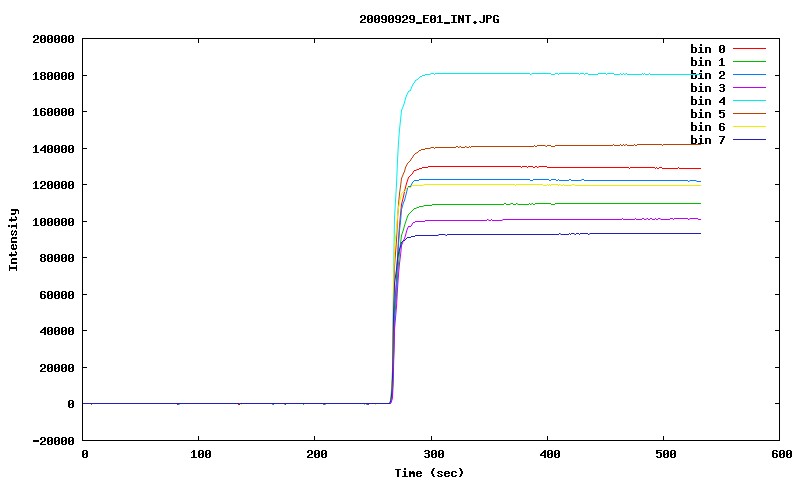Click the 200 x-axis tick label
The height and width of the screenshot is (480, 800).
317,454
